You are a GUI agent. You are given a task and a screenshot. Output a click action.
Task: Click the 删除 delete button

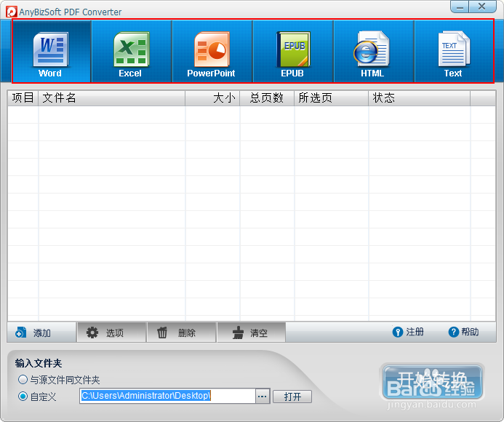click(182, 333)
